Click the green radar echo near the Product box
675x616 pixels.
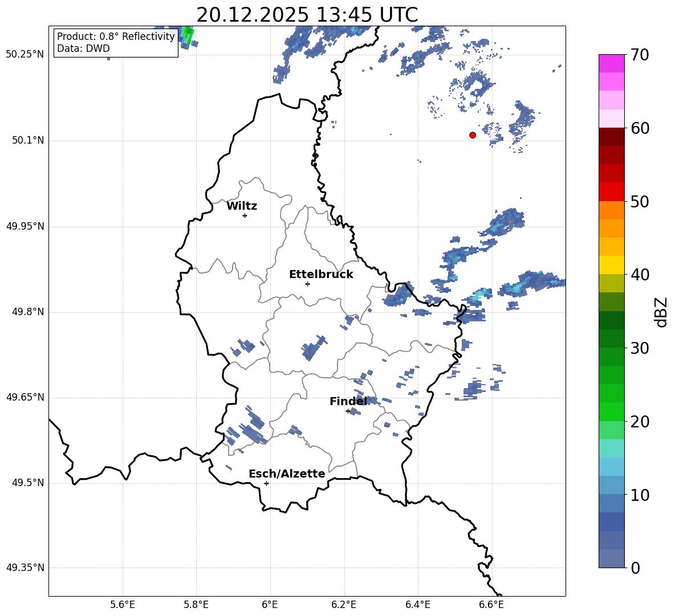tap(187, 36)
